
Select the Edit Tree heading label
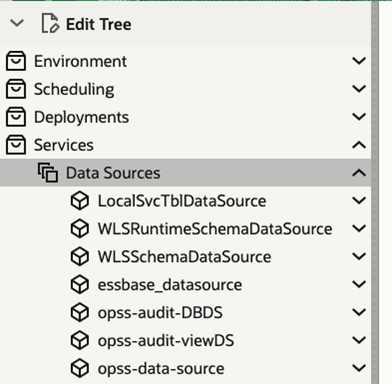[x=99, y=24]
